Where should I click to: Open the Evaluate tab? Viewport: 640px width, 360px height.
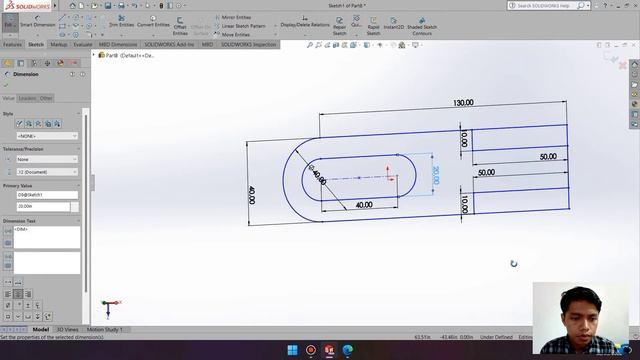[83, 44]
